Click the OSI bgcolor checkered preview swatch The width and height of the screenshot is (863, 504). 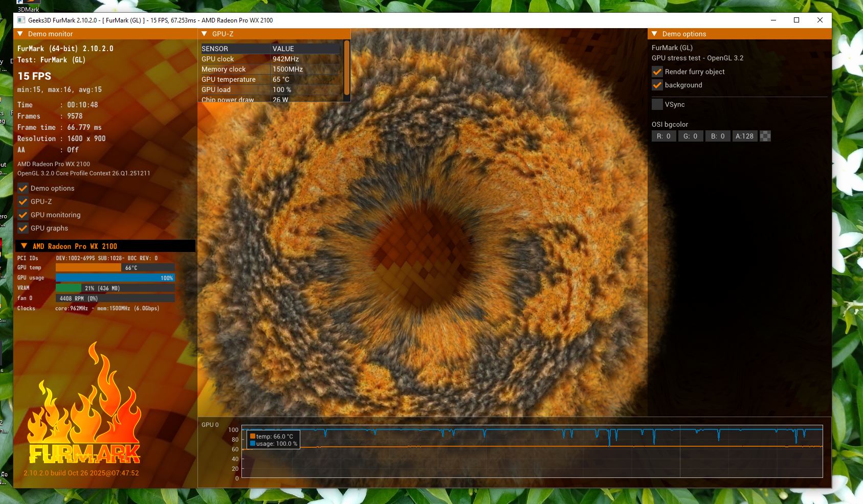765,136
